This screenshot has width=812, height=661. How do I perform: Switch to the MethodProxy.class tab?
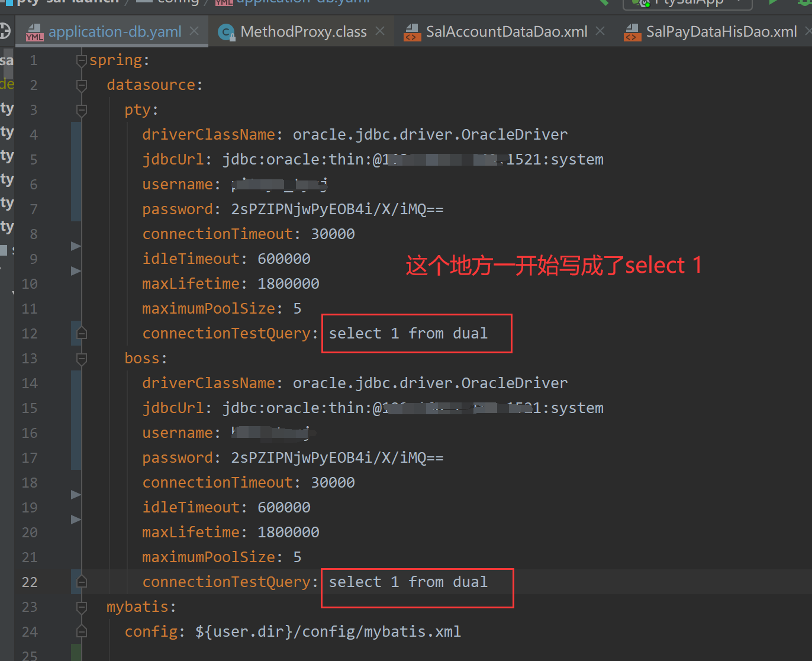[302, 32]
